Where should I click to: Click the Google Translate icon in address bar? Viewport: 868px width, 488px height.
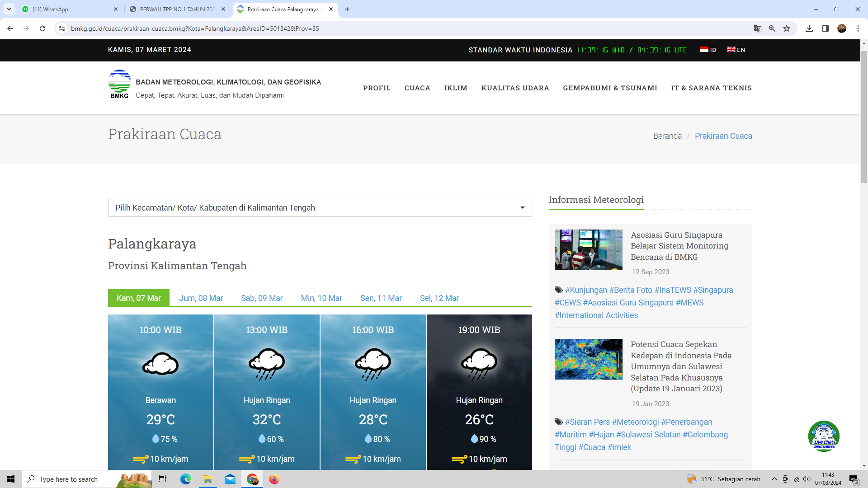(x=758, y=28)
